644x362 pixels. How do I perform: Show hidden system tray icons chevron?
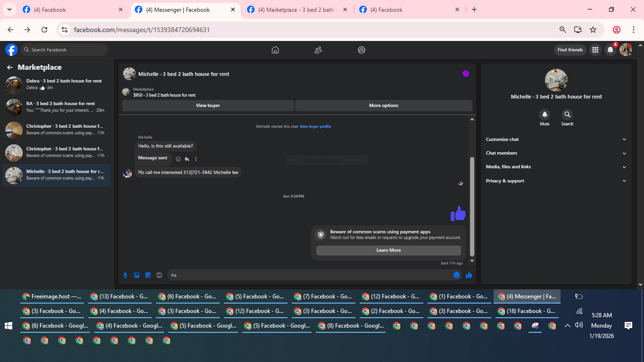coord(568,326)
